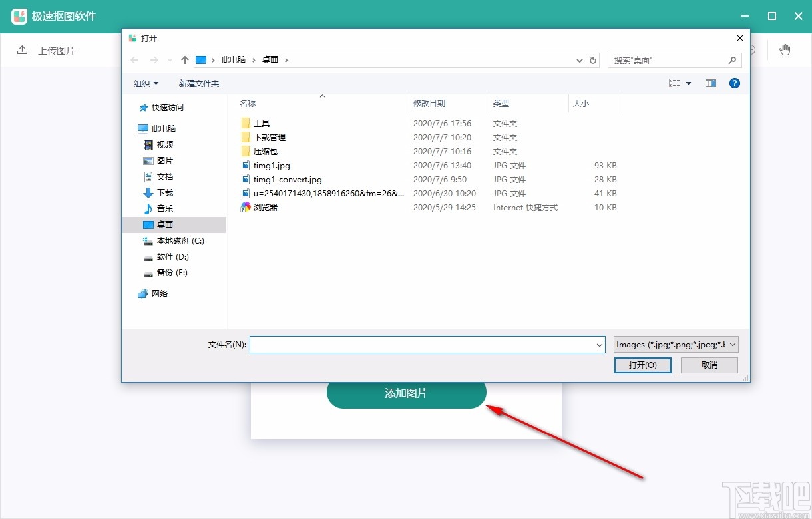Expand the filename history dropdown

click(x=600, y=345)
